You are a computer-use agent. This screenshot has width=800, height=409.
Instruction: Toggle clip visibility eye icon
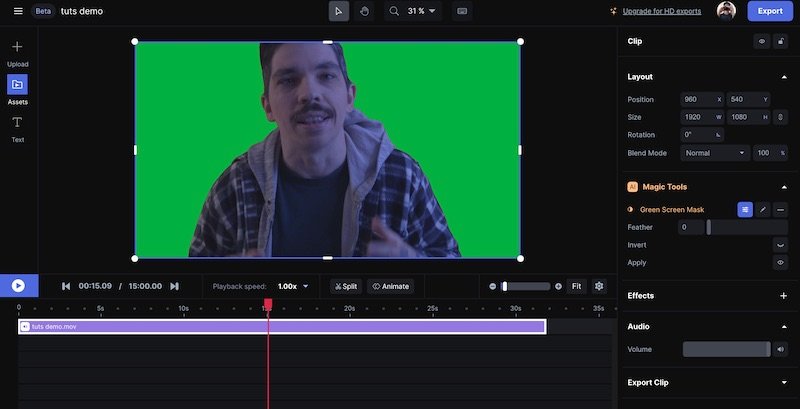tap(762, 42)
